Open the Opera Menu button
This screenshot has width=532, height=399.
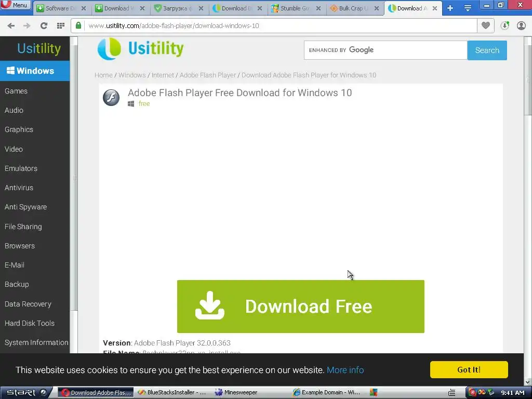click(x=16, y=5)
